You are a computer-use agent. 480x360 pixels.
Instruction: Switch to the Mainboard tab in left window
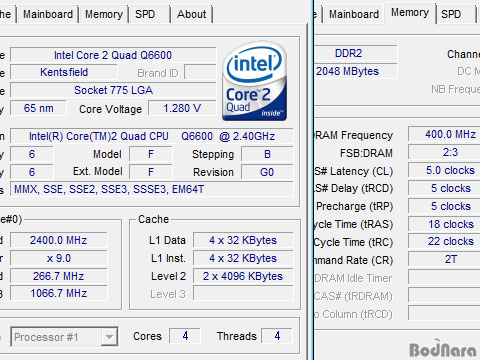[48, 15]
